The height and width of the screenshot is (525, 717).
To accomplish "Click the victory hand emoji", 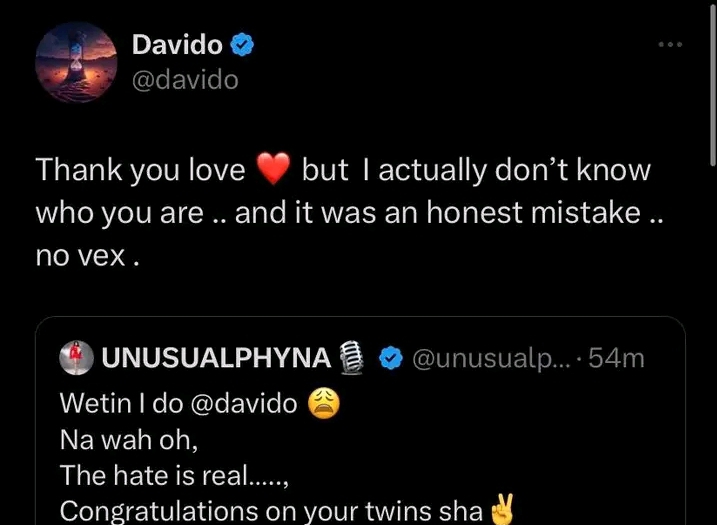I will 501,511.
